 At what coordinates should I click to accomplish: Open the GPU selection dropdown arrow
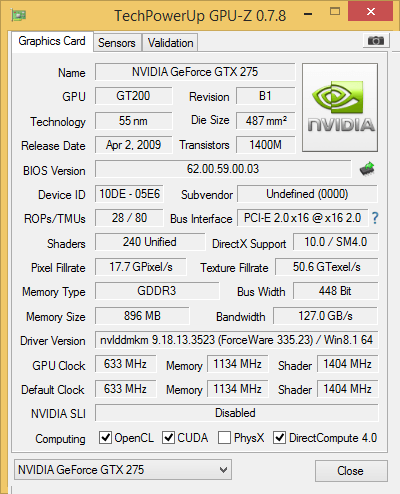(223, 470)
